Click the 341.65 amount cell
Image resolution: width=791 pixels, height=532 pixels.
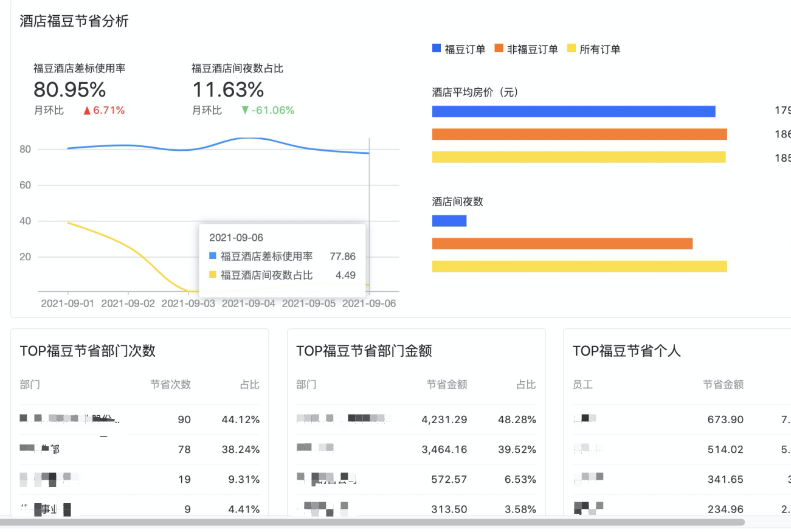click(x=725, y=479)
